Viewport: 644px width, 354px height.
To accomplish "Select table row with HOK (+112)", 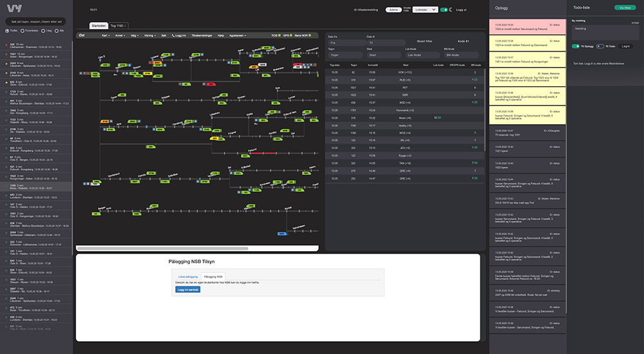I will pyautogui.click(x=404, y=72).
